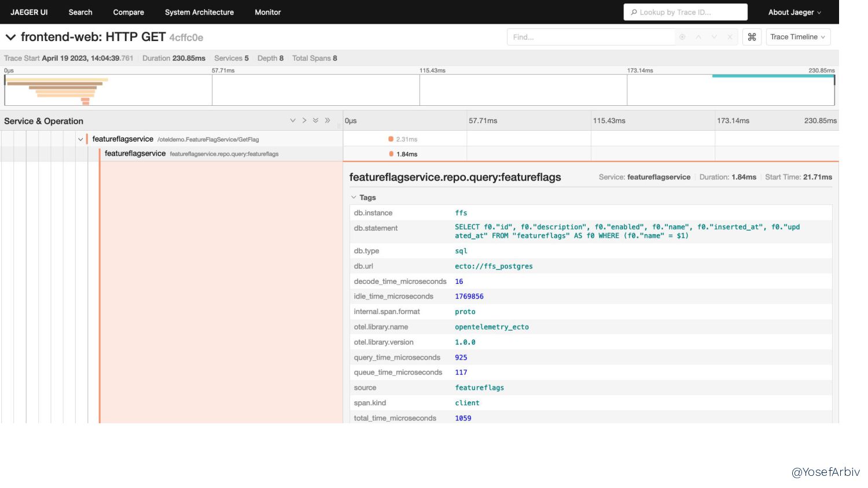The height and width of the screenshot is (488, 868).
Task: Click the expand one level arrow icon
Action: [293, 121]
